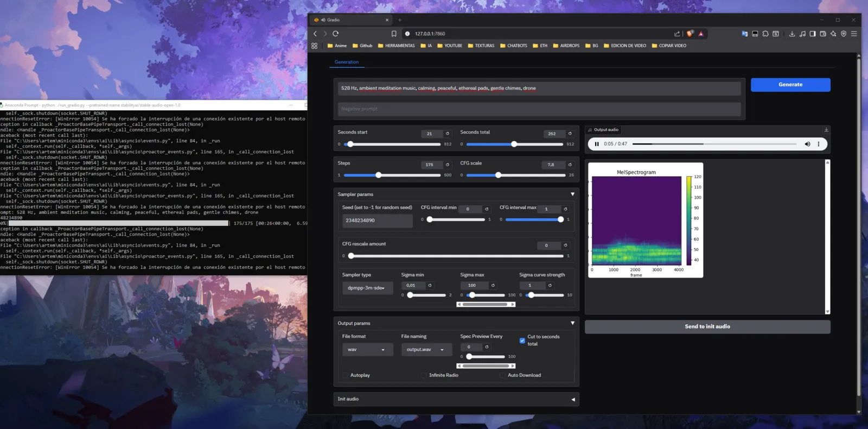Reset the Sigma curve strength value
The image size is (868, 429).
550,286
